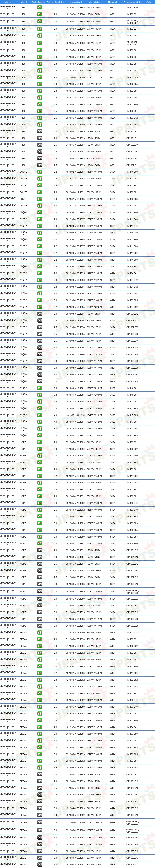Click the M 104.980 engine code cell
Screen dimensions: 155x868
click(132, 543)
